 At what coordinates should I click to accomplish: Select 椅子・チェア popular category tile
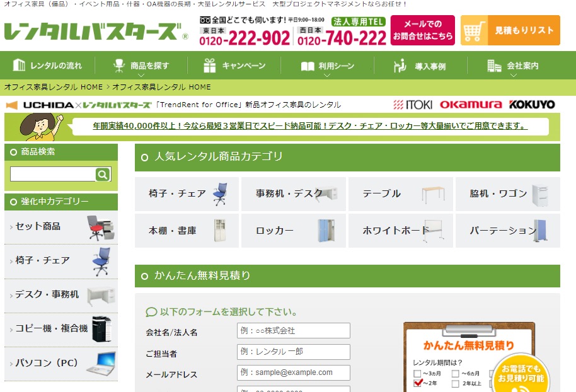pos(187,194)
